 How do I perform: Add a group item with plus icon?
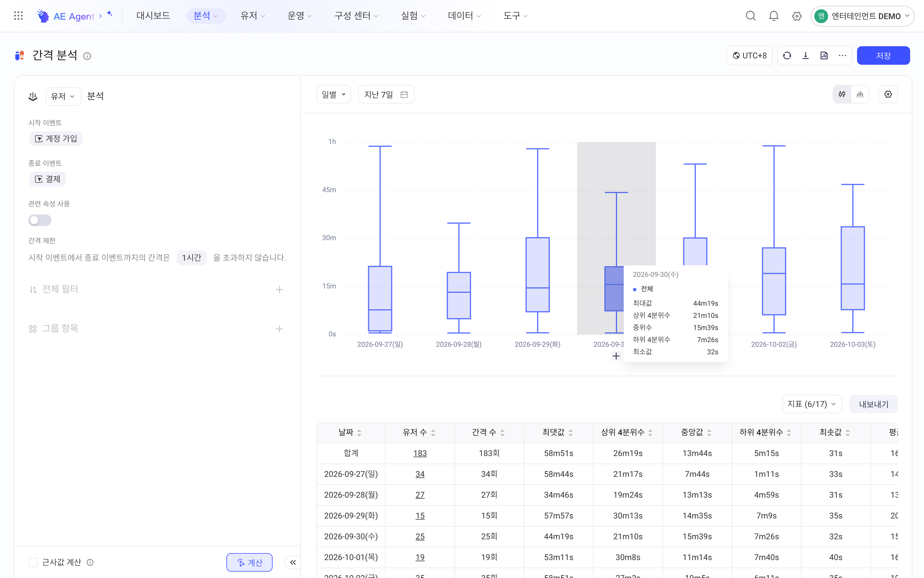click(x=280, y=329)
